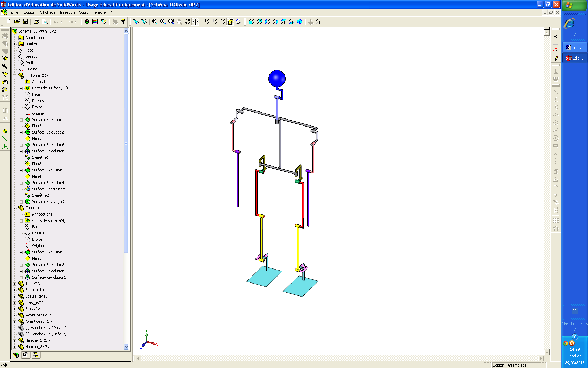Switch to ConfigurationManager tab
Image resolution: width=588 pixels, height=368 pixels.
click(x=36, y=355)
